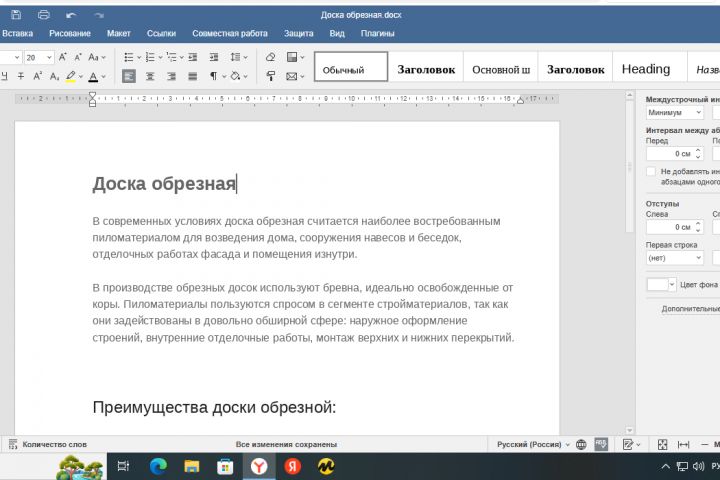The width and height of the screenshot is (720, 480).
Task: Apply paragraph shading with the paint bucket icon
Action: pyautogui.click(x=235, y=76)
